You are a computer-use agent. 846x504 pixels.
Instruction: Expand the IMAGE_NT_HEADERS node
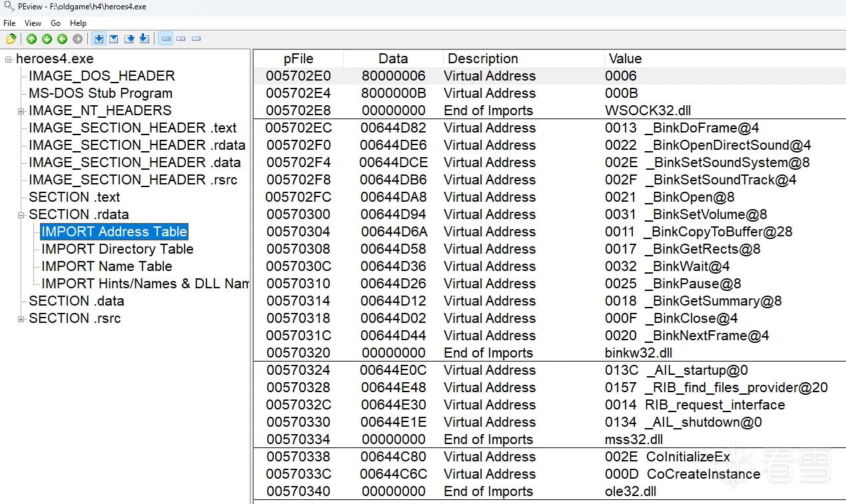click(x=21, y=111)
